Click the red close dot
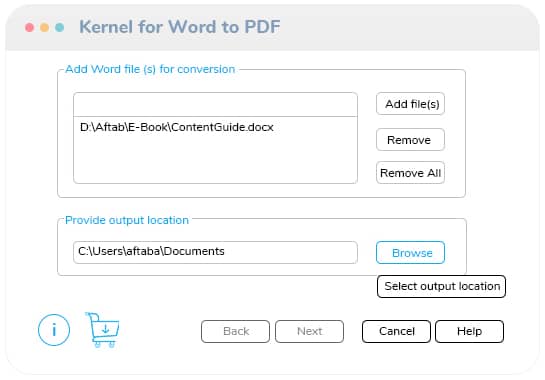Viewport: 545px width, 380px height. click(30, 27)
